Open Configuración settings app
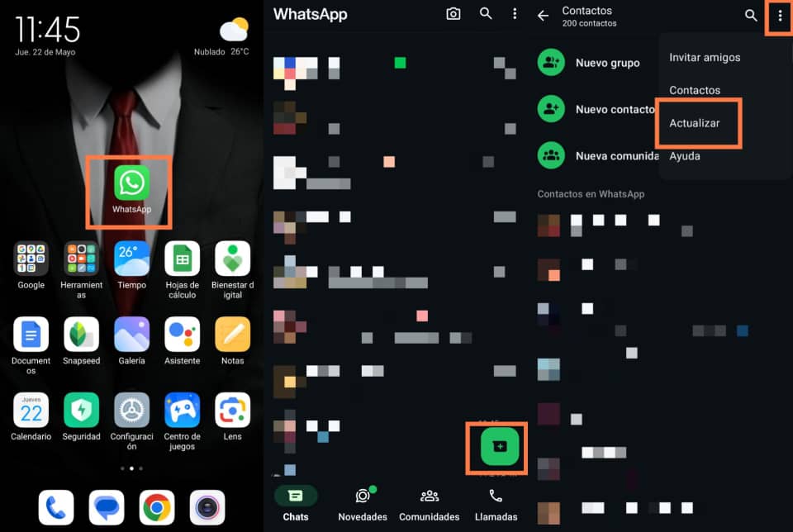The image size is (793, 532). pyautogui.click(x=131, y=410)
